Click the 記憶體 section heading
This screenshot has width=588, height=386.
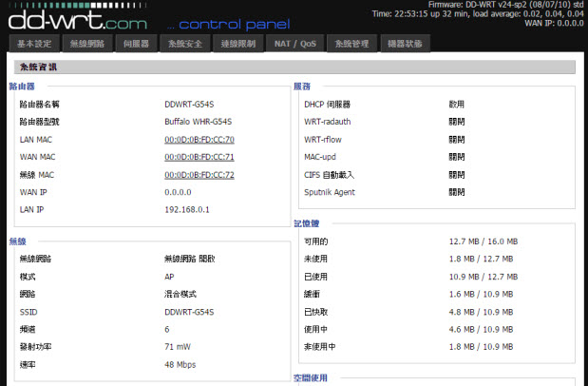(307, 223)
